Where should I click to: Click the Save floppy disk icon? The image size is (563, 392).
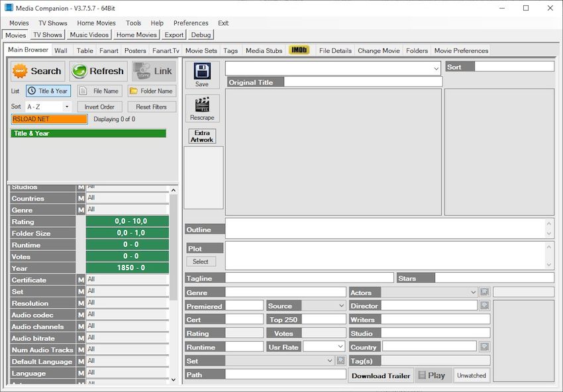(202, 72)
